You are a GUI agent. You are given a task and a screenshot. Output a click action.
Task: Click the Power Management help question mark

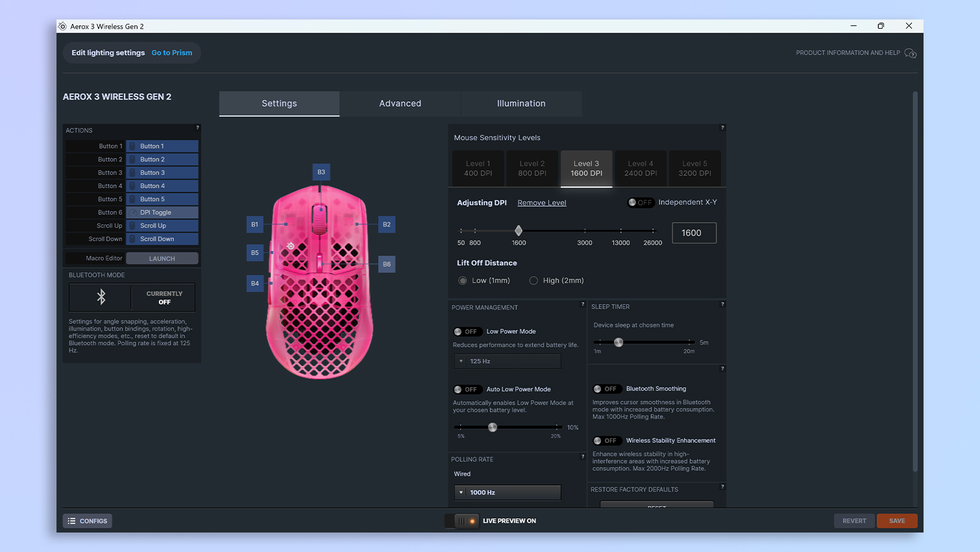(x=582, y=305)
